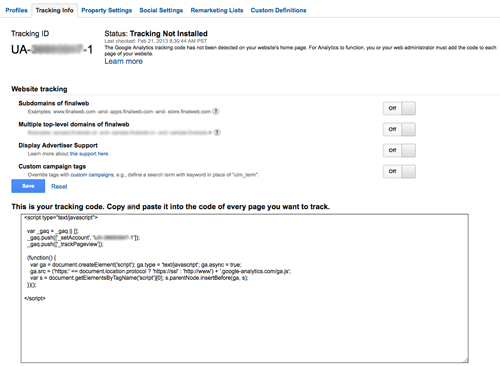Open the Custom Definitions tab
Image resolution: width=500 pixels, height=366 pixels.
pyautogui.click(x=279, y=10)
